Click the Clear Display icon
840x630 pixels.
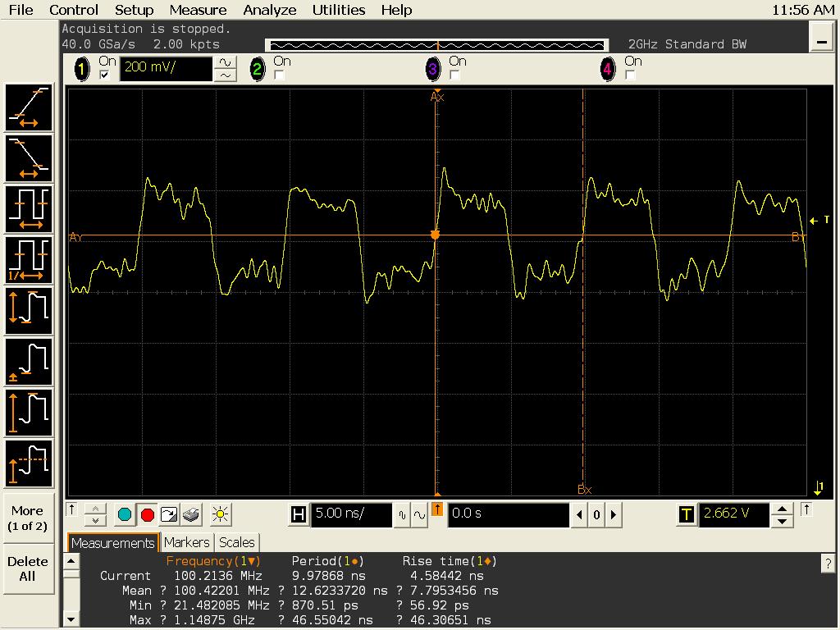tap(168, 514)
